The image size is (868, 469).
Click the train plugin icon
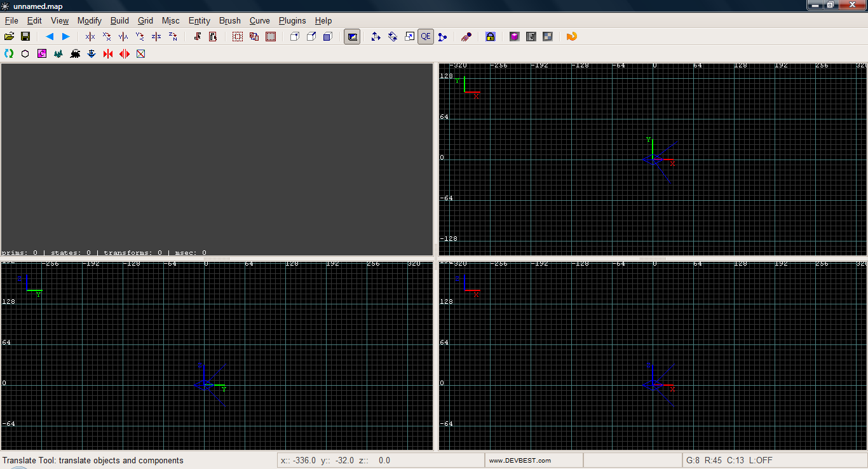click(x=75, y=54)
